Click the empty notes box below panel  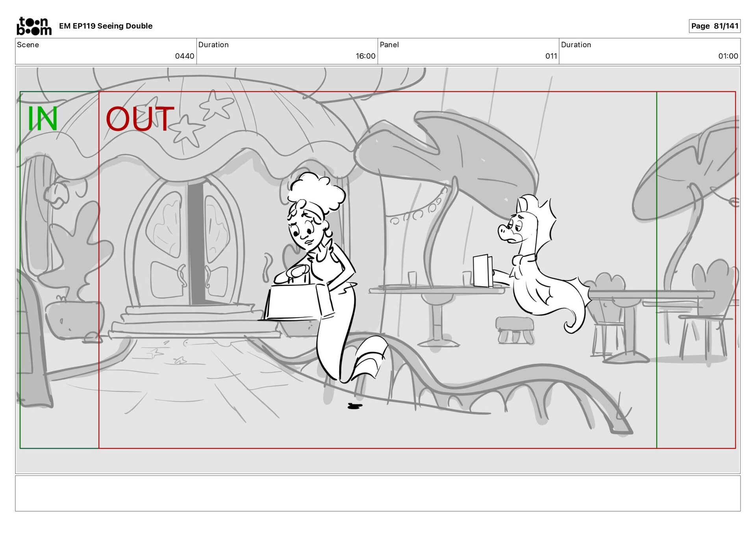[x=378, y=493]
